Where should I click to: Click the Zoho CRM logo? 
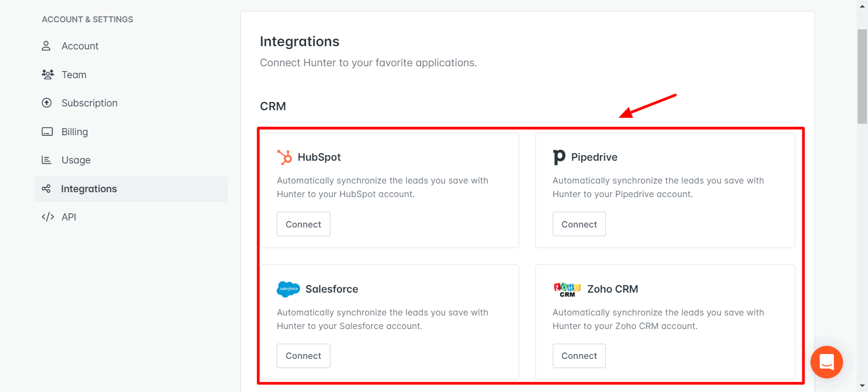point(567,289)
